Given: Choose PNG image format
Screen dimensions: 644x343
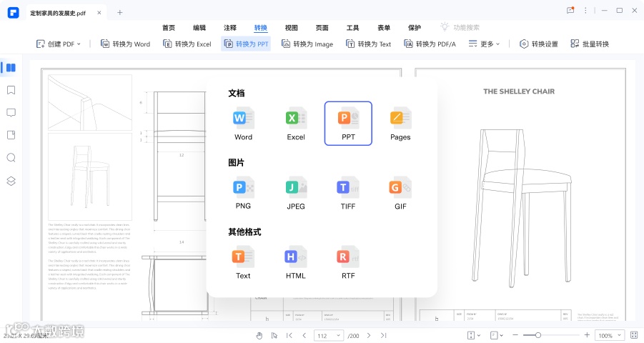Looking at the screenshot, I should [x=243, y=193].
